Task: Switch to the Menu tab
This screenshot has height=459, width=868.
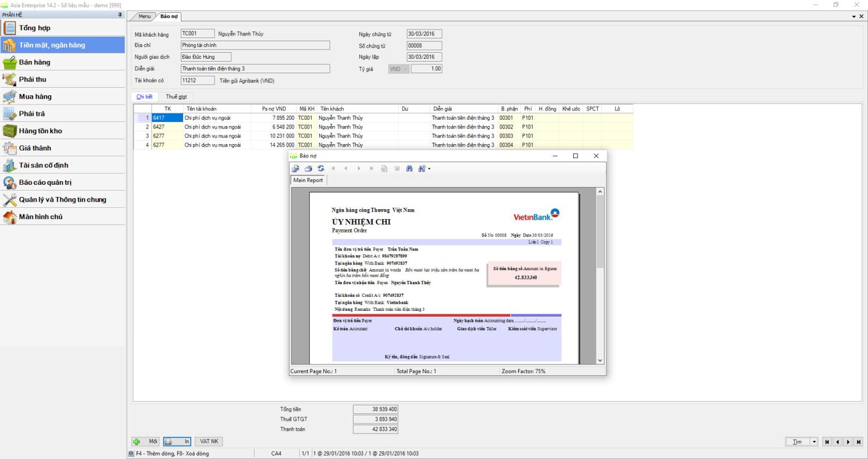Action: click(x=144, y=16)
